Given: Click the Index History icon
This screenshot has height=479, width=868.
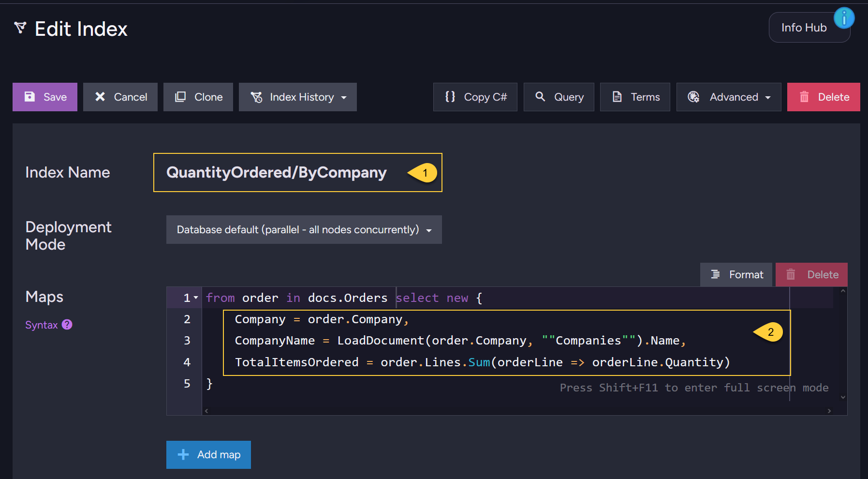Looking at the screenshot, I should click(256, 97).
